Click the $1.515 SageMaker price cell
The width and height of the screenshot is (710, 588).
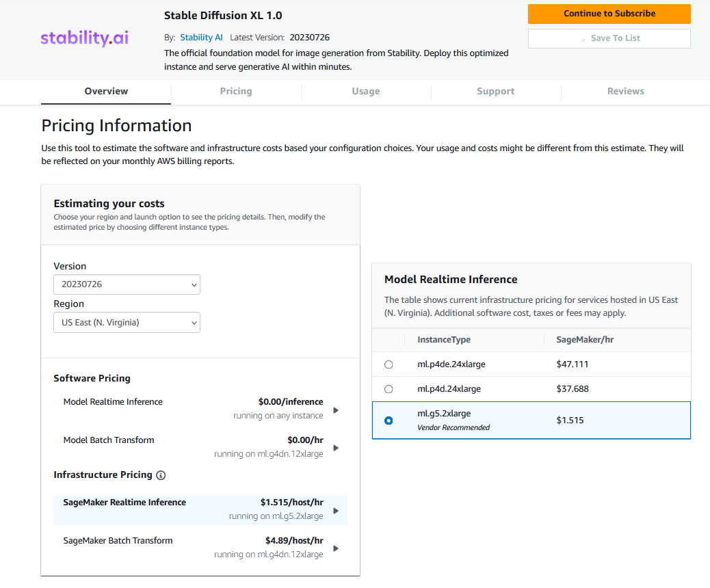coord(570,420)
